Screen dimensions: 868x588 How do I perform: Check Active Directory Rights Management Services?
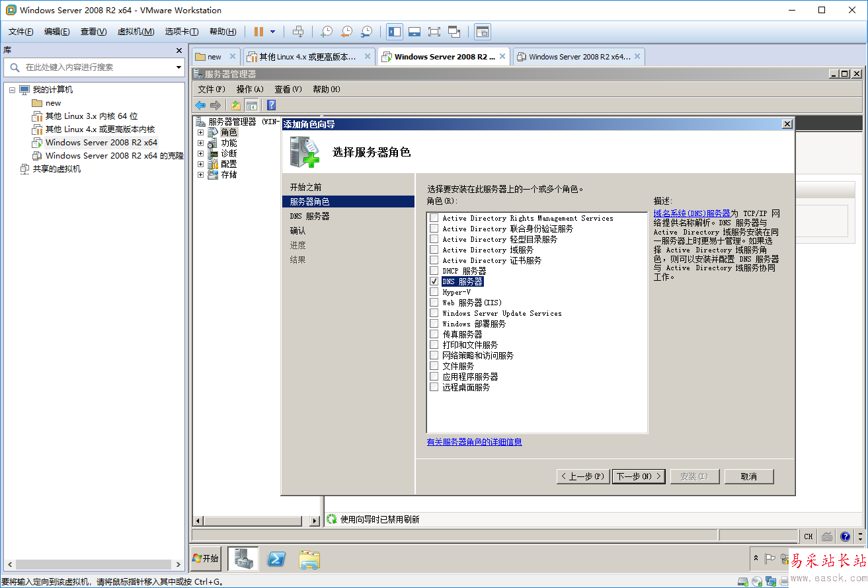pyautogui.click(x=434, y=218)
